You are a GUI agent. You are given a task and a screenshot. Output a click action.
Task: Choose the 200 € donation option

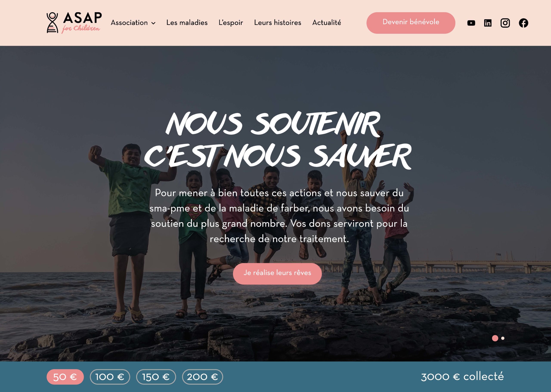202,377
